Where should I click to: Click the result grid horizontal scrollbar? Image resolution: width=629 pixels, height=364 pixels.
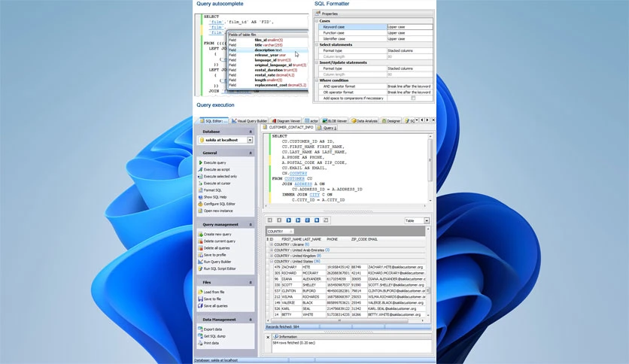click(345, 320)
